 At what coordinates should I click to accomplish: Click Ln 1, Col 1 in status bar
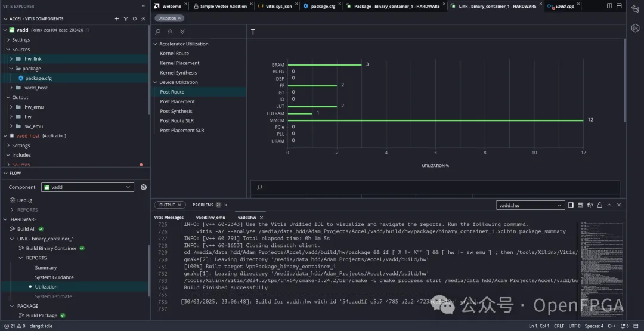539,326
